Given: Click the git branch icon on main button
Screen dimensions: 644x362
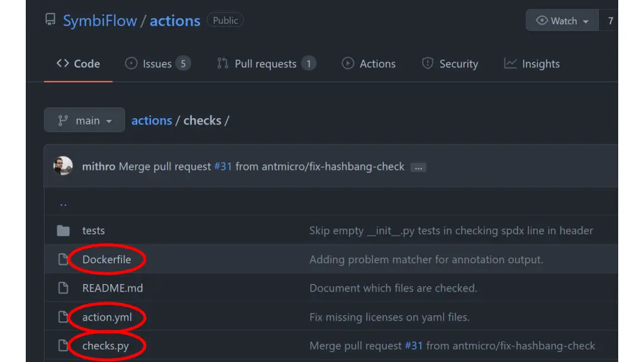Looking at the screenshot, I should [63, 120].
